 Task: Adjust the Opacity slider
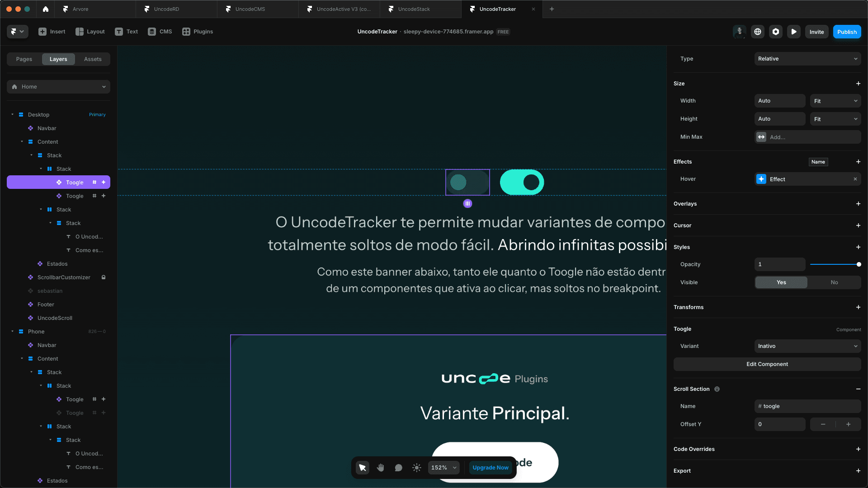click(835, 264)
